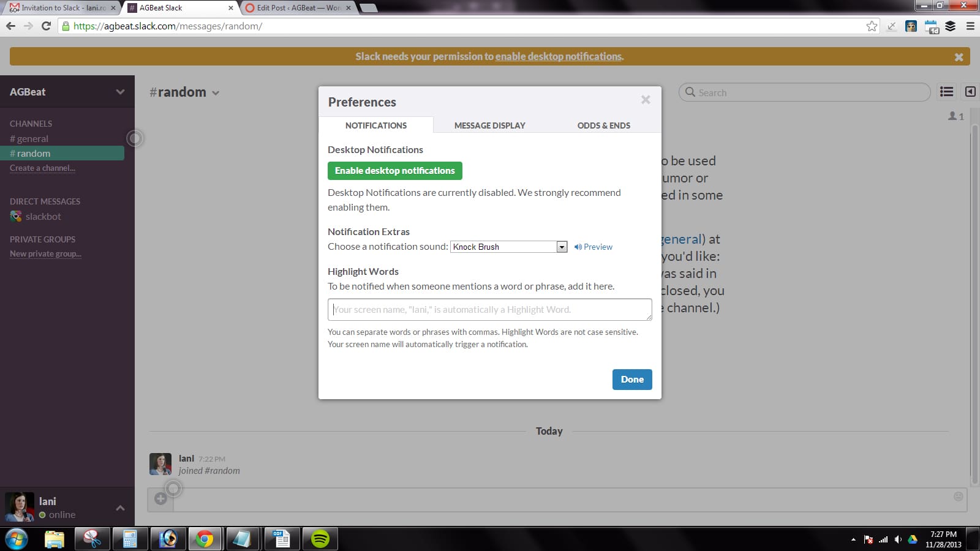Switch to the Message Display tab
Viewport: 980px width, 551px height.
click(x=489, y=126)
